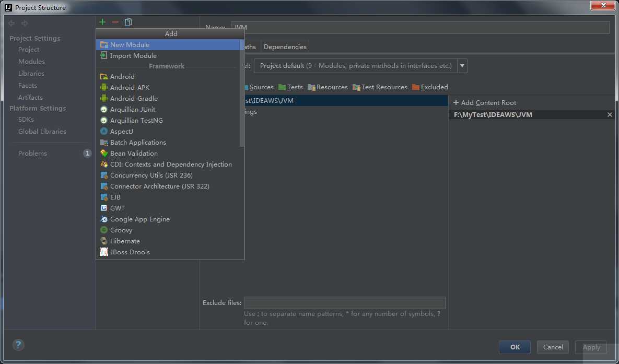Mark as Test Resources folder
The image size is (619, 364).
tap(380, 87)
